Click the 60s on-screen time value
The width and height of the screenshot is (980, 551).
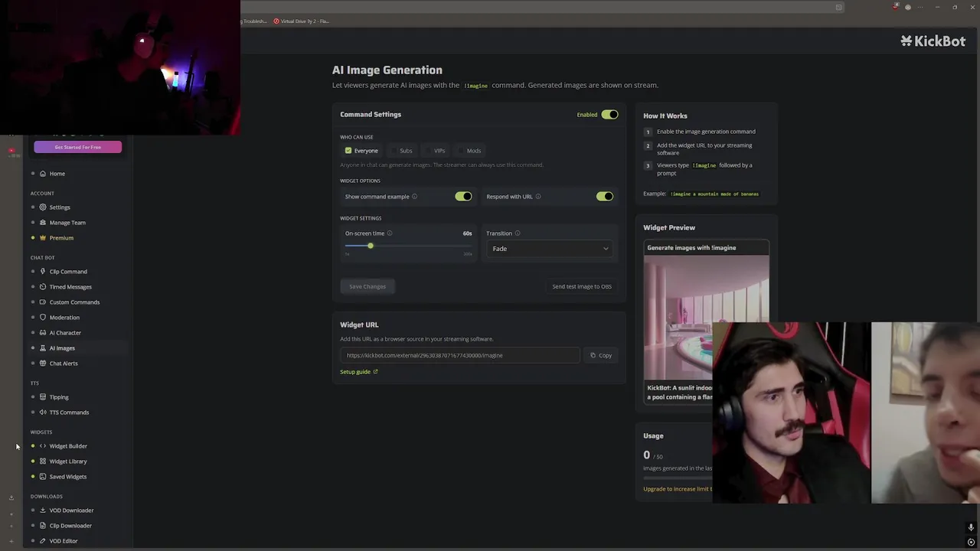click(x=467, y=233)
